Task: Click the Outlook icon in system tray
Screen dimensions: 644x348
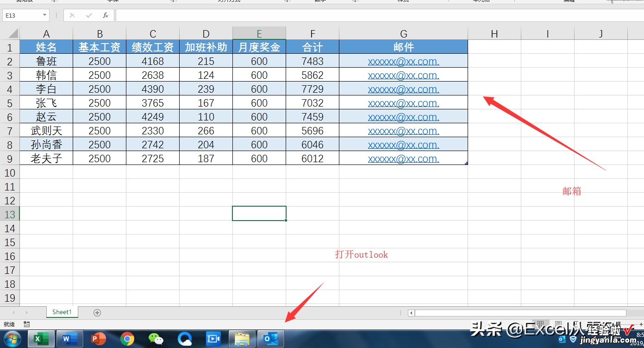Action: tap(563, 339)
